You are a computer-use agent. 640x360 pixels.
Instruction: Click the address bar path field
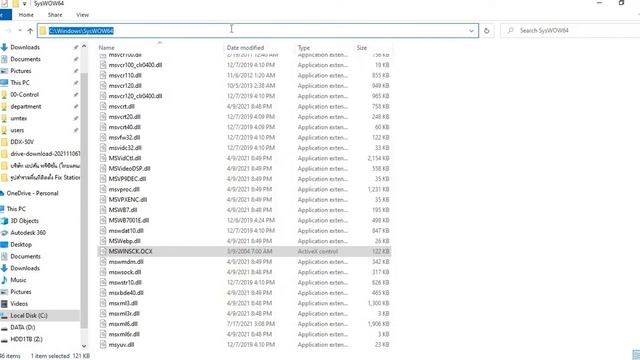(x=258, y=31)
